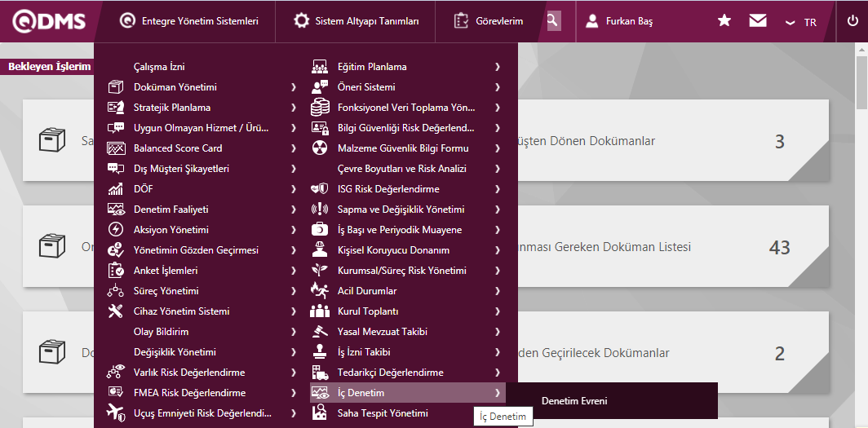Expand the Doküman Yönetimi submenu arrow

point(293,87)
